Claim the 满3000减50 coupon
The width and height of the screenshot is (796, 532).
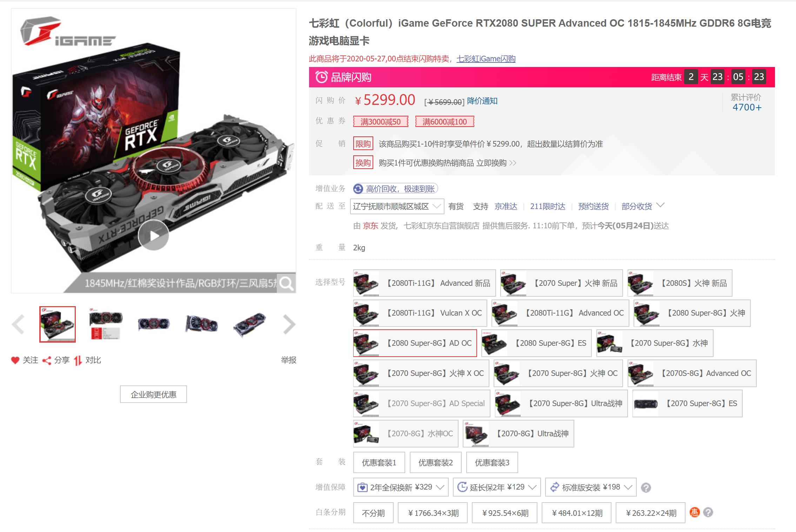[x=381, y=121]
